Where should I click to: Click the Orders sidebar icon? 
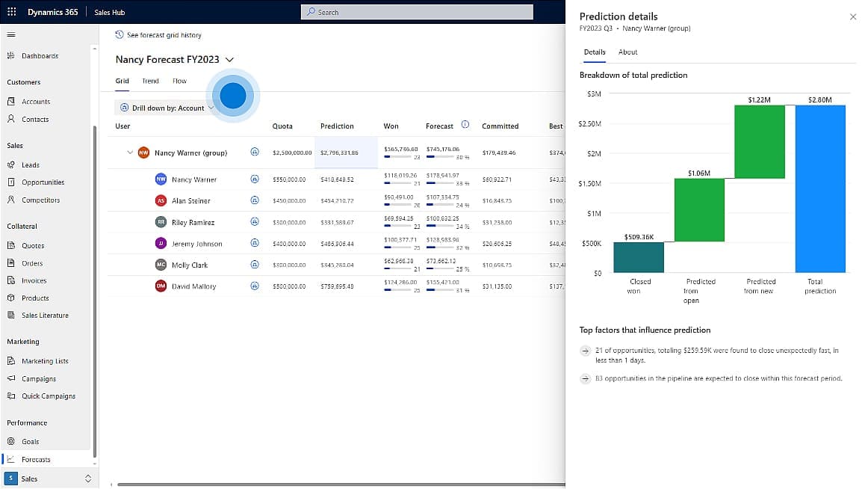click(11, 263)
